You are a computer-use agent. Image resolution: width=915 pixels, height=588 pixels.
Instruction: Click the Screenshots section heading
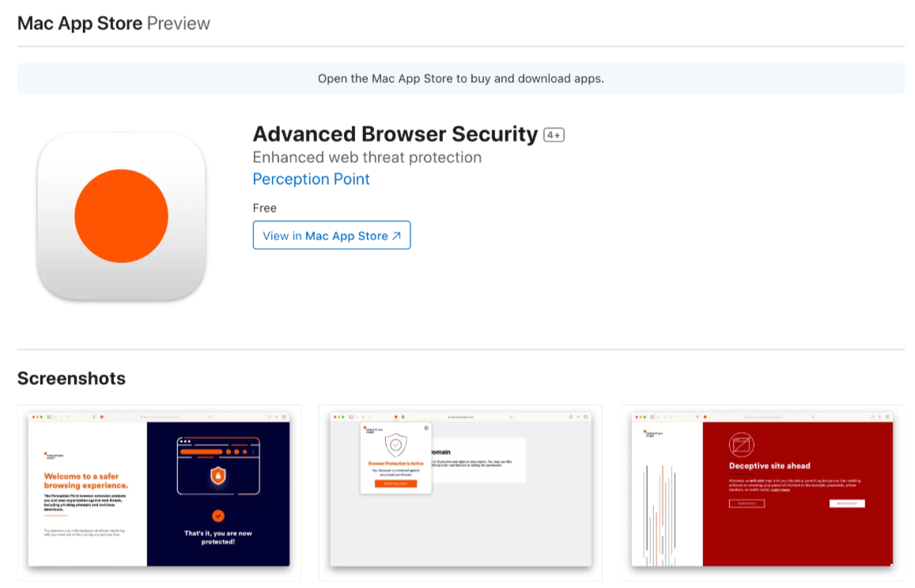pos(71,379)
